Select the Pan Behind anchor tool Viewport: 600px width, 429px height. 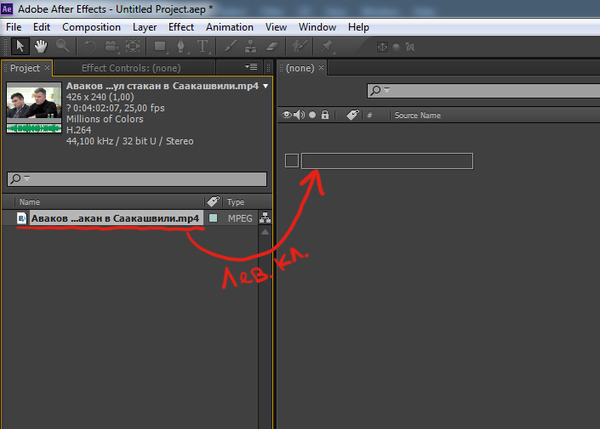click(133, 47)
